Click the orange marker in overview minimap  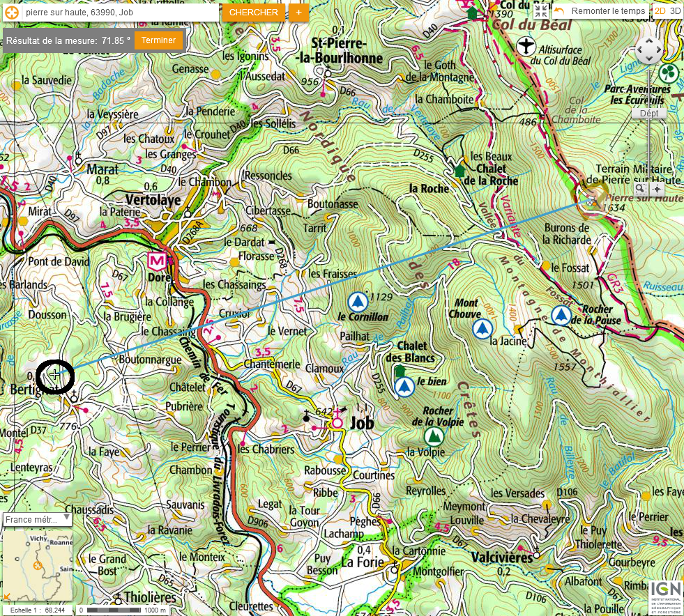pos(38,565)
